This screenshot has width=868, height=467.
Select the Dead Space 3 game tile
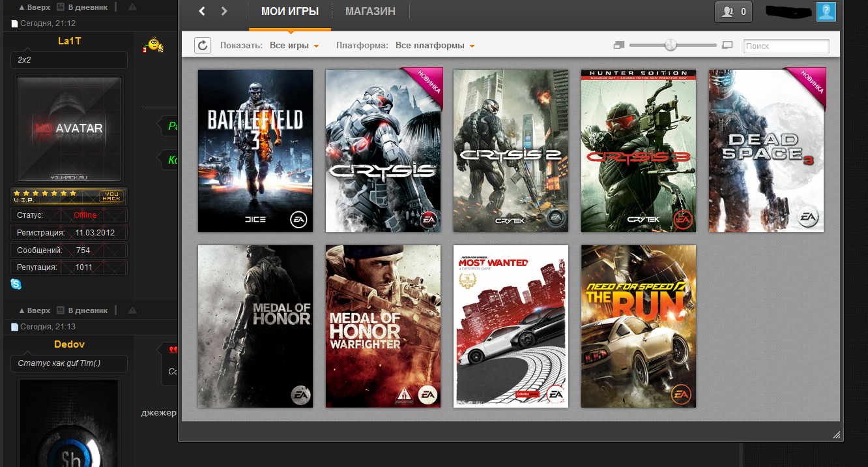(766, 151)
